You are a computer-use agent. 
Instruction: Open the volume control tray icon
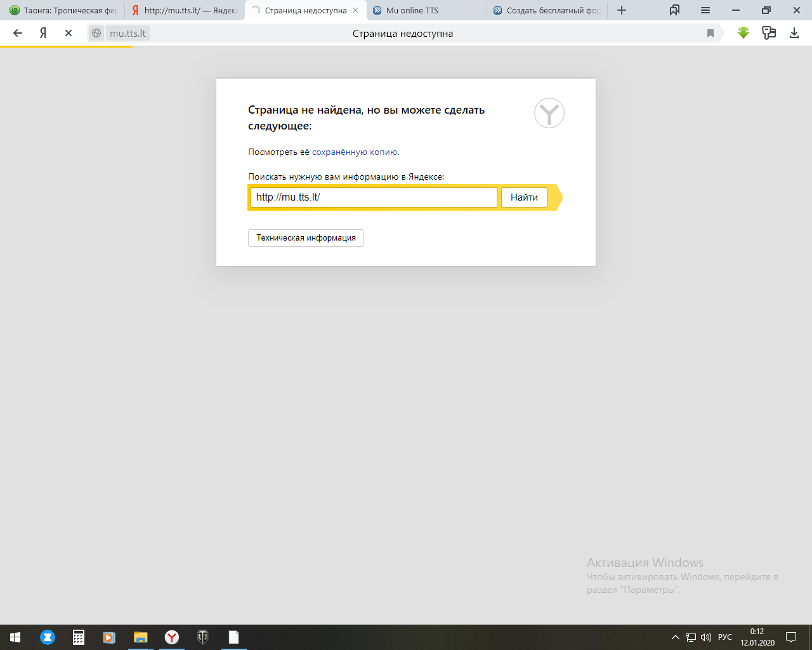pyautogui.click(x=706, y=637)
